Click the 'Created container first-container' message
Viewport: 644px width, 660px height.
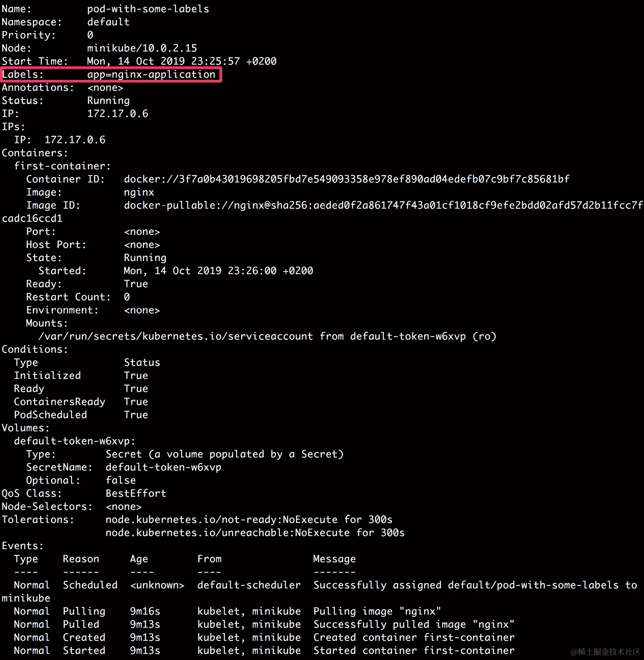tap(414, 637)
